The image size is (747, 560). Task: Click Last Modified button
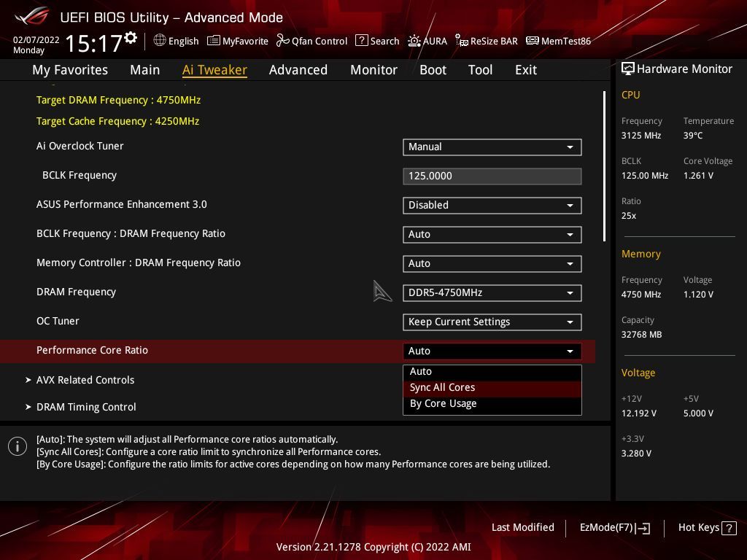pos(522,528)
